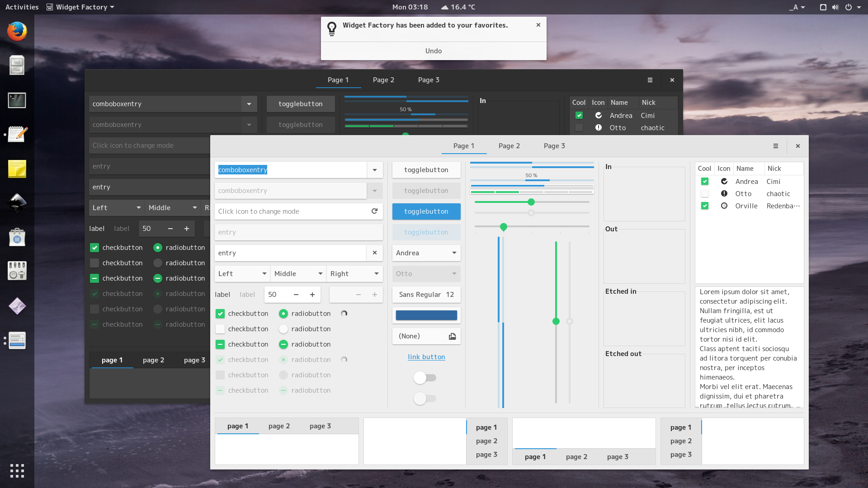Image resolution: width=868 pixels, height=488 pixels.
Task: Click the blue color chooser button
Action: (x=426, y=315)
